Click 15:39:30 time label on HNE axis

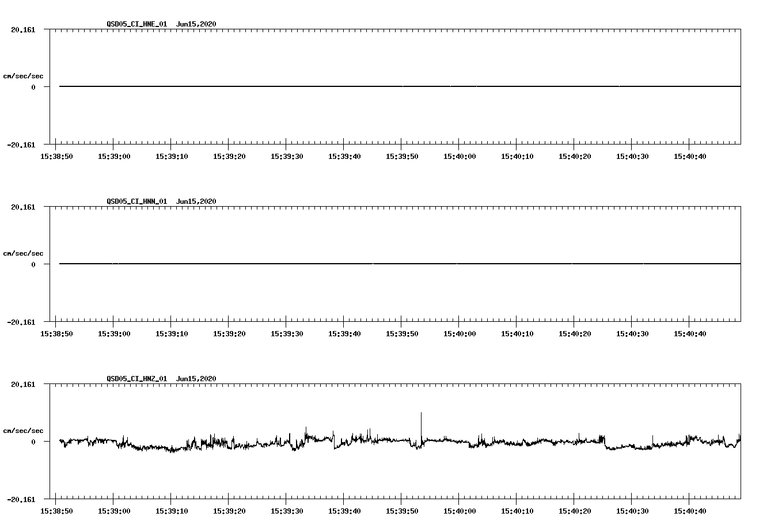pos(287,157)
